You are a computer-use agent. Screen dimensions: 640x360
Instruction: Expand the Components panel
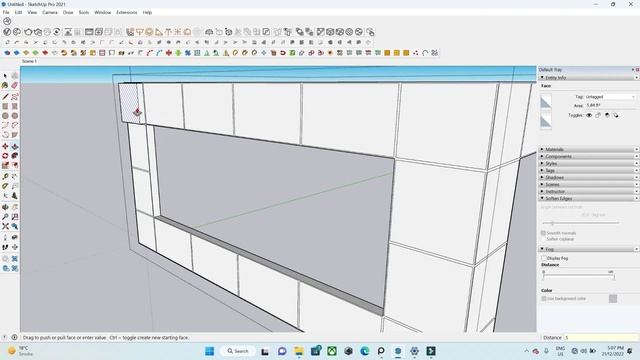(588, 156)
